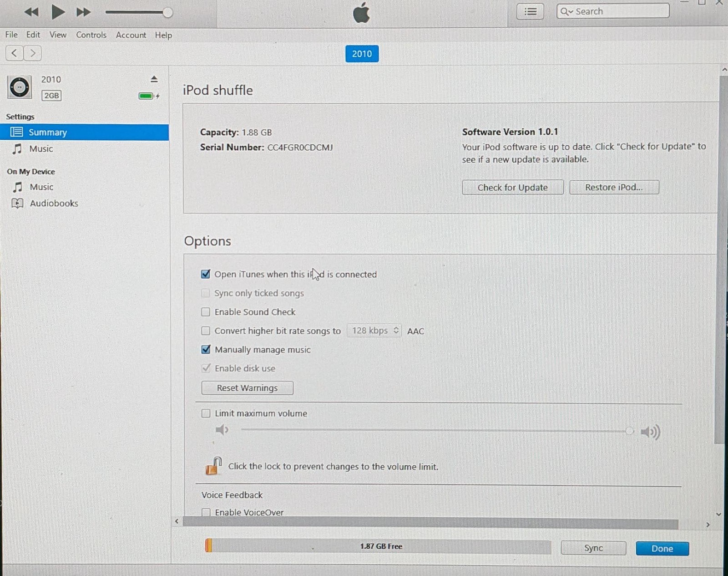
Task: Click vertical scrollbar up arrow
Action: [724, 69]
